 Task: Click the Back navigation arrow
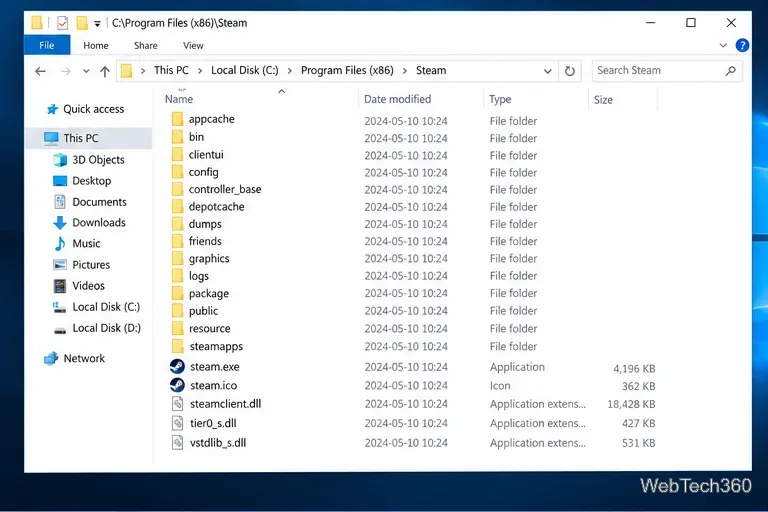tap(40, 72)
